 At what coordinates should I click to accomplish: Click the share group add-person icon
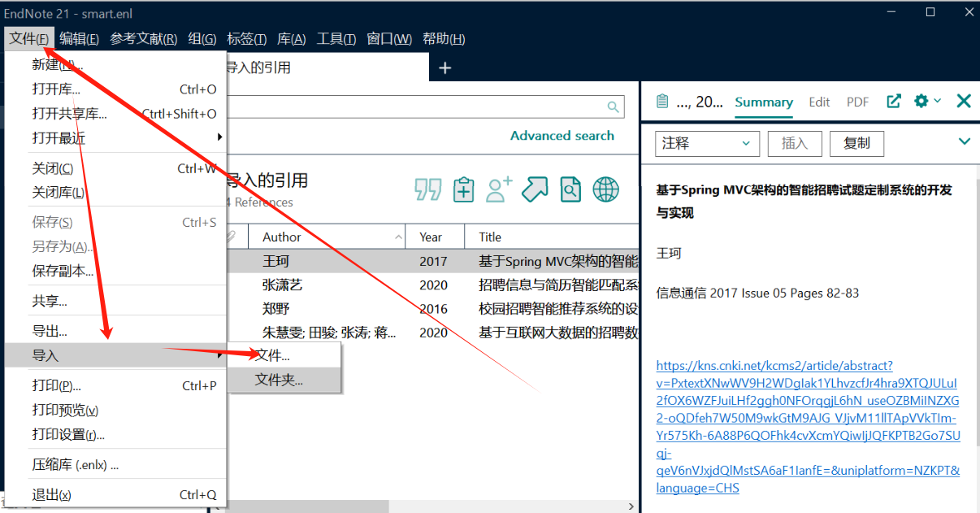pos(499,189)
